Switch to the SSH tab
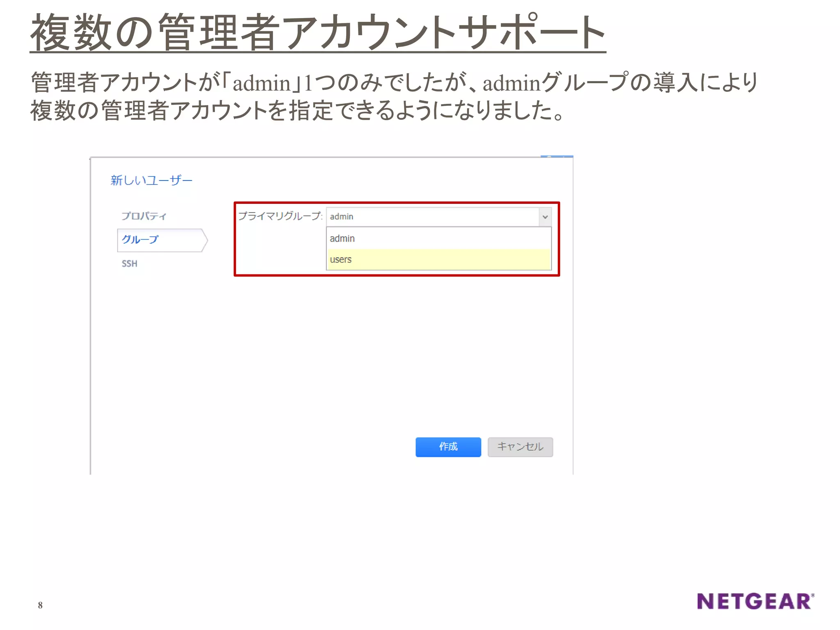Viewport: 840px width, 630px height. (x=129, y=263)
